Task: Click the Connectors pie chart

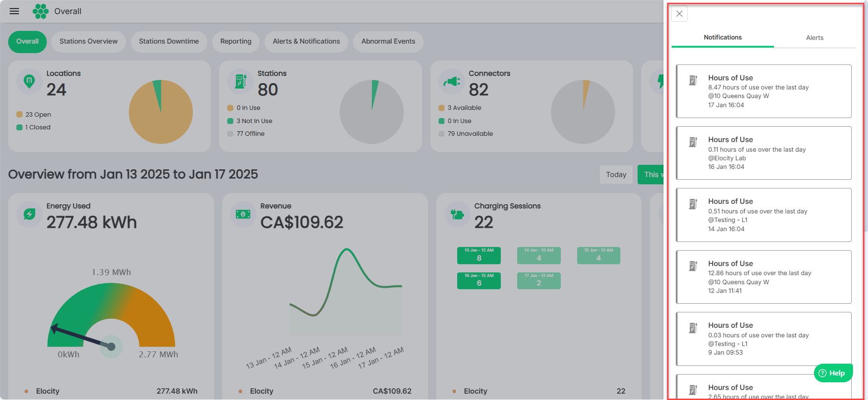Action: [583, 112]
